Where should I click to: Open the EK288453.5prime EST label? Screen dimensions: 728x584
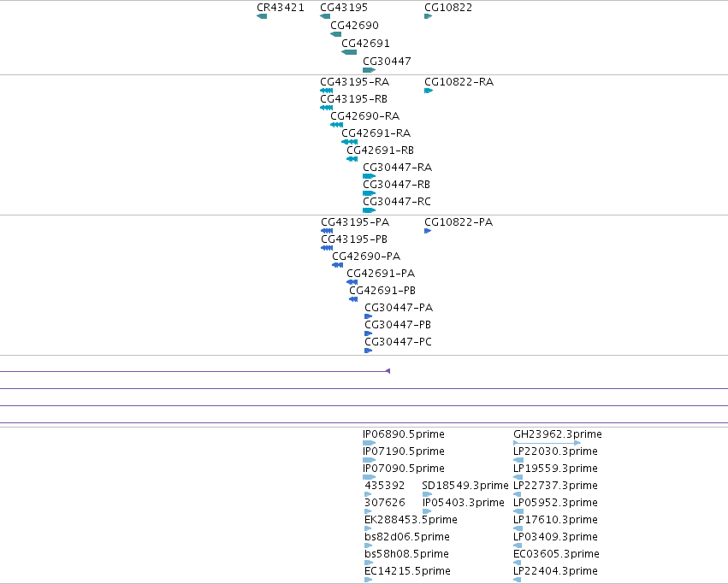click(411, 520)
